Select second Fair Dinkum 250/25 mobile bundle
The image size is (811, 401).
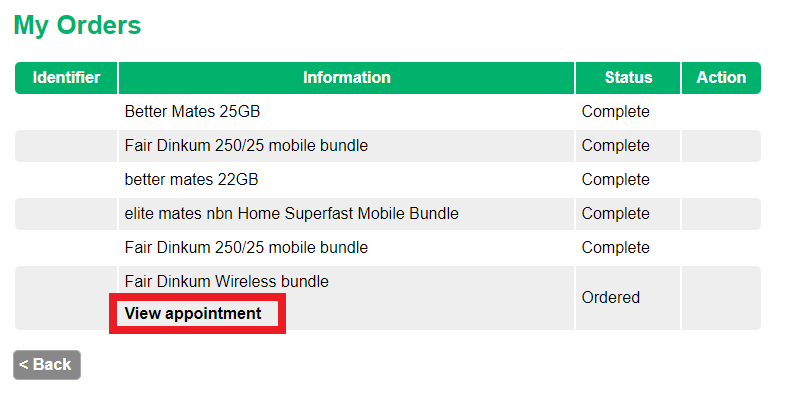click(x=246, y=248)
